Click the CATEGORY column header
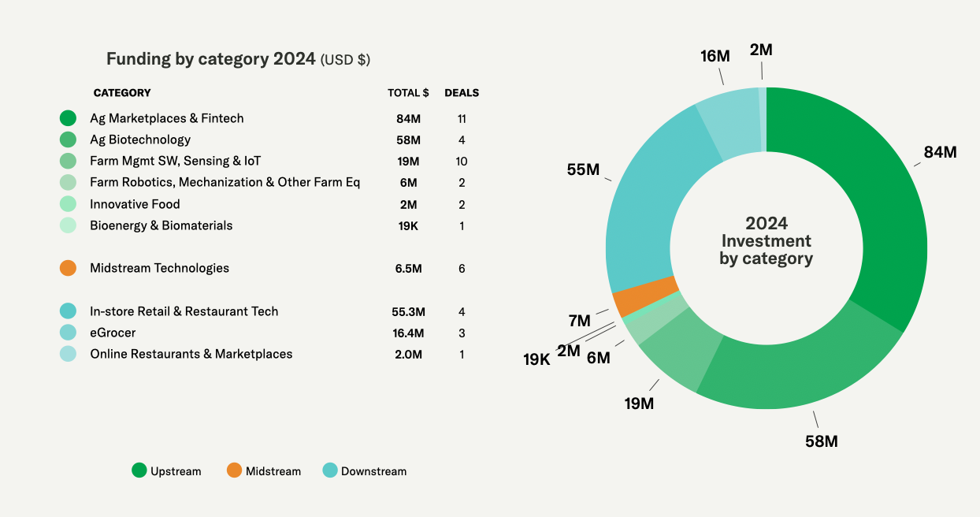This screenshot has height=517, width=980. click(122, 93)
